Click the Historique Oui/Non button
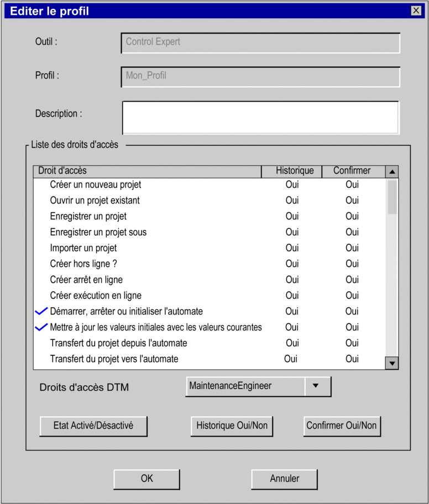The image size is (429, 504). (232, 426)
